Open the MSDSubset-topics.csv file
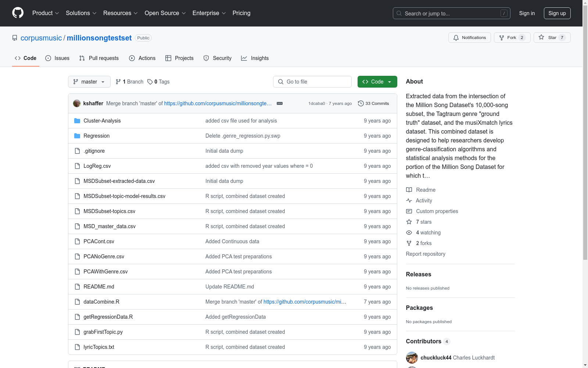Image resolution: width=588 pixels, height=368 pixels. click(109, 211)
